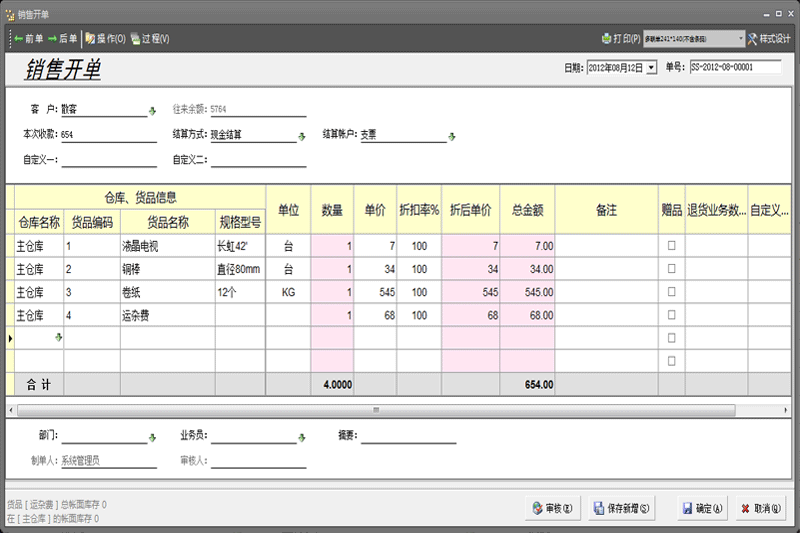Select the 液晶电视 product name cell
This screenshot has width=800, height=533.
coord(168,246)
